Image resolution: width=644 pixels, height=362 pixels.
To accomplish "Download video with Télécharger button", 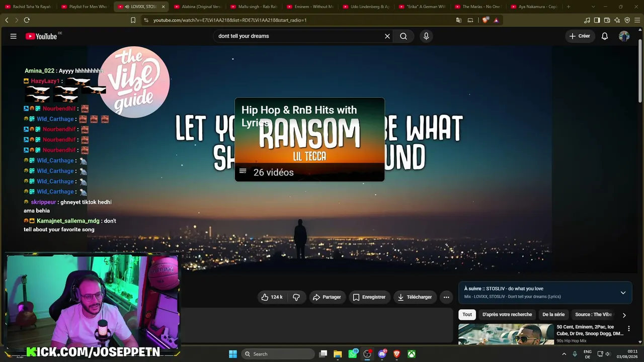I will pyautogui.click(x=415, y=297).
